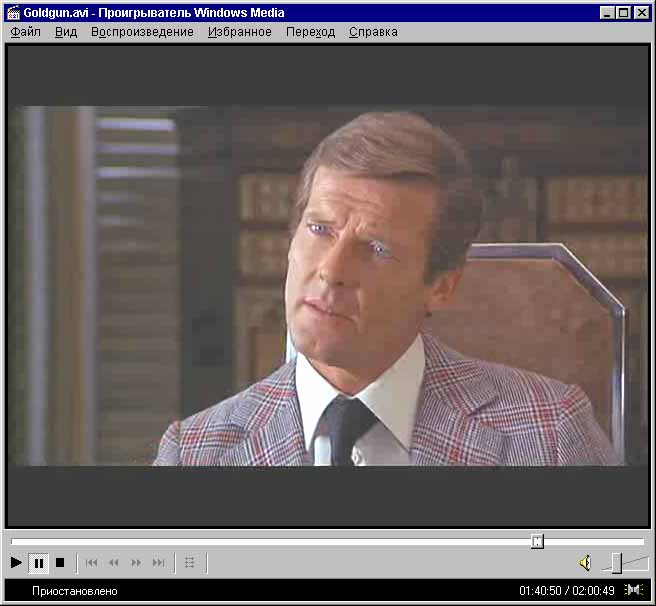The height and width of the screenshot is (606, 656).
Task: Click the volume slider thumb
Action: (617, 563)
